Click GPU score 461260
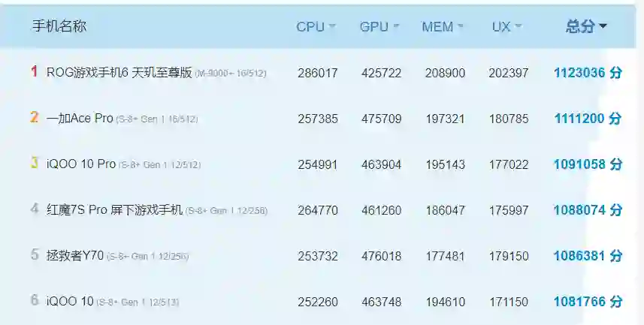The height and width of the screenshot is (325, 644). 382,210
